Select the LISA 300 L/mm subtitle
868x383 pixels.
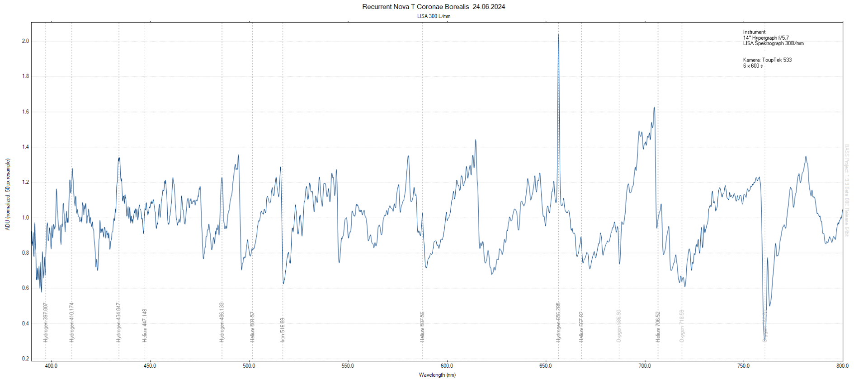click(x=434, y=16)
